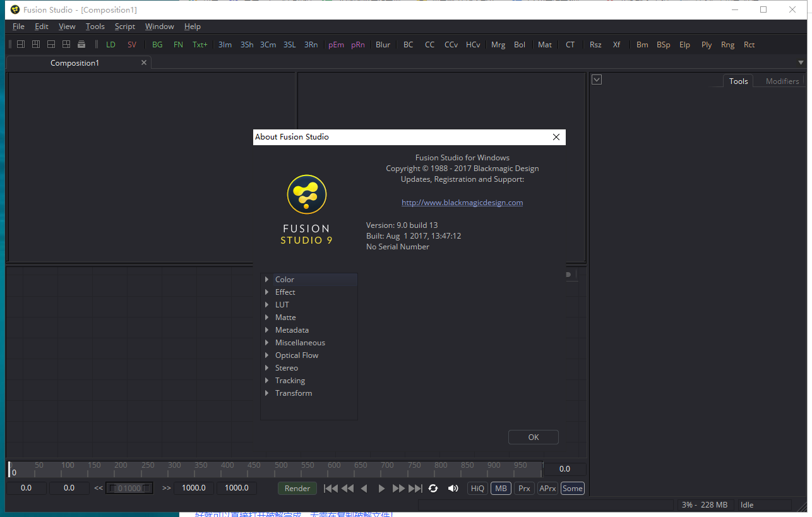812x517 pixels.
Task: Switch to the Modifiers tab
Action: (x=782, y=81)
